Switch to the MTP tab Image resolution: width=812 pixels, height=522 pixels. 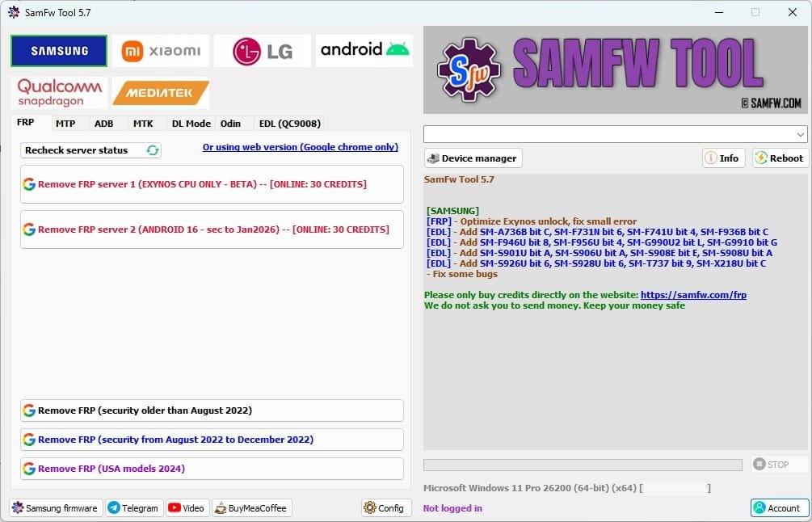pyautogui.click(x=65, y=124)
